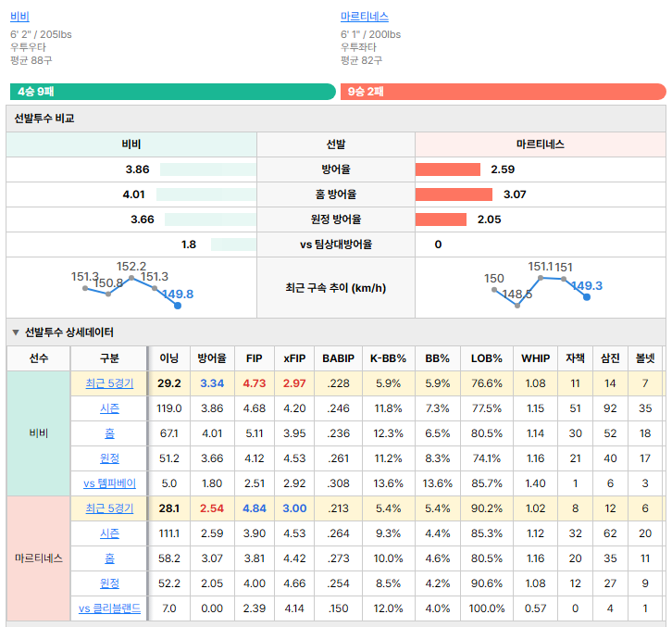Click the vs 팀상대방어율 row label

(x=336, y=245)
